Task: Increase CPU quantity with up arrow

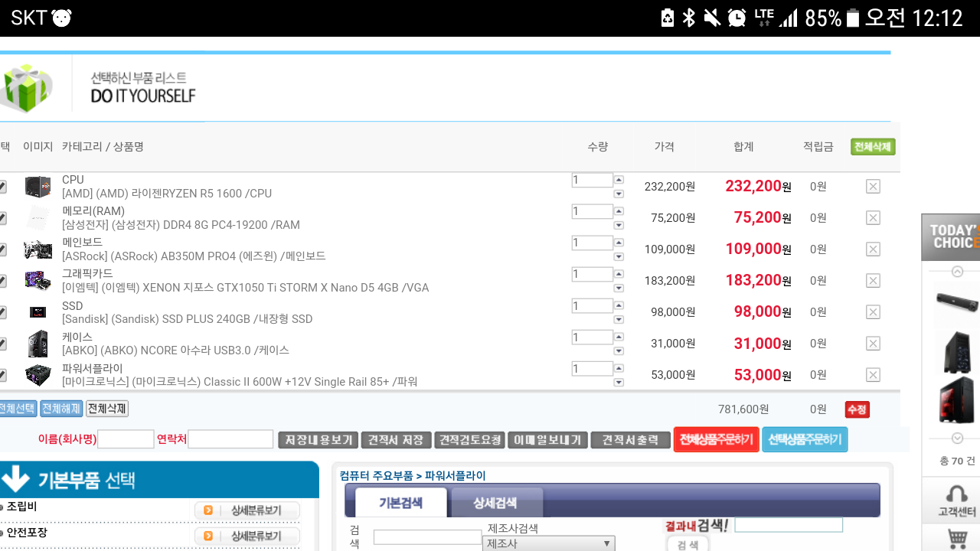Action: 619,180
